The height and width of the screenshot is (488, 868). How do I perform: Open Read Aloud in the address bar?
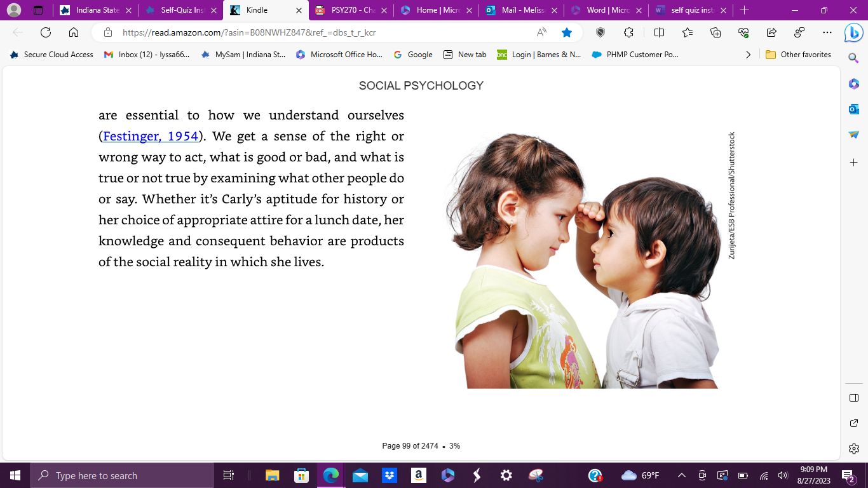click(x=541, y=32)
